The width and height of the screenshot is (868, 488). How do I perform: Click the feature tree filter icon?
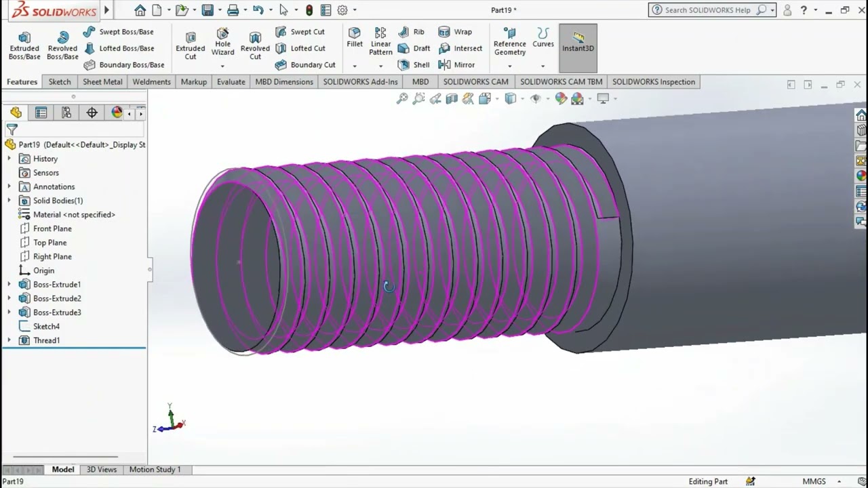12,129
